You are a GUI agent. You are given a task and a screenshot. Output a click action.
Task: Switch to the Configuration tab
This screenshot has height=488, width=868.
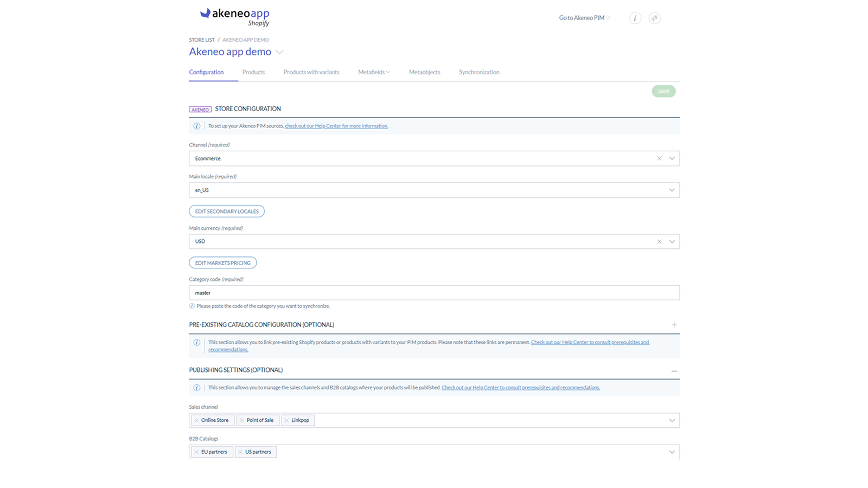[x=206, y=72]
